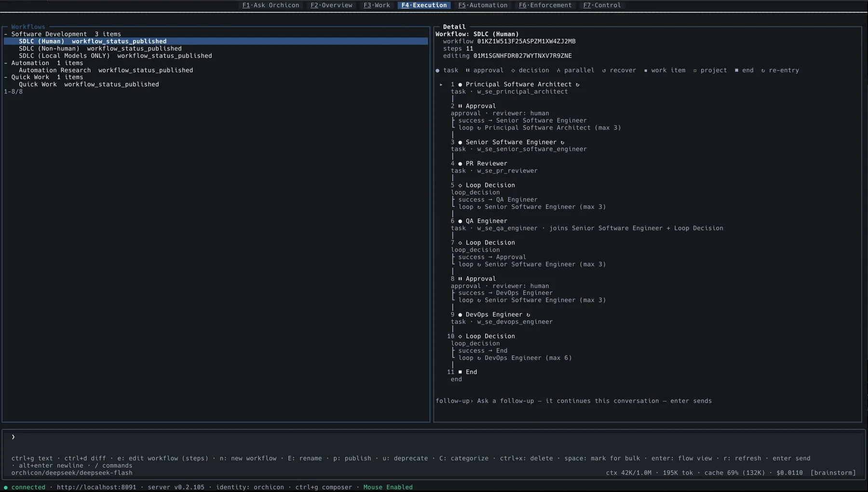Click the recover icon in legend
This screenshot has height=492, width=868.
coord(604,70)
